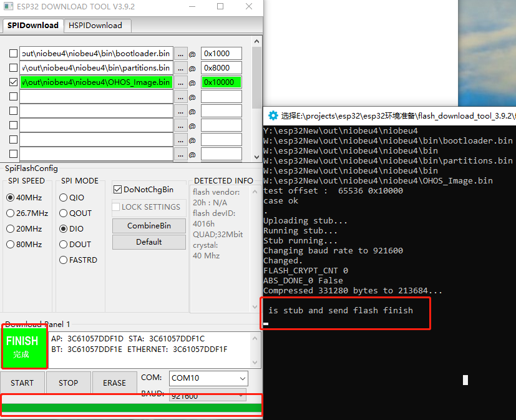Click the green download progress bar
Screen dimensions: 516x420
pos(132,408)
